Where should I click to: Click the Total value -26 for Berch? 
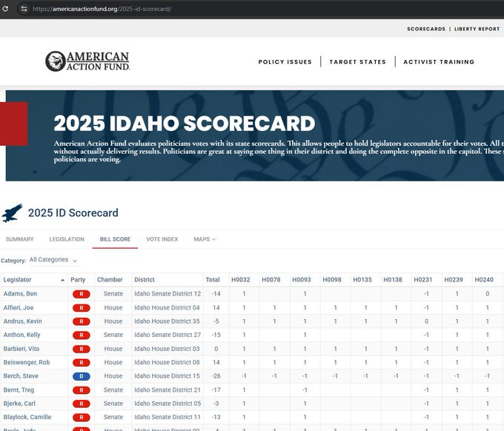[216, 375]
